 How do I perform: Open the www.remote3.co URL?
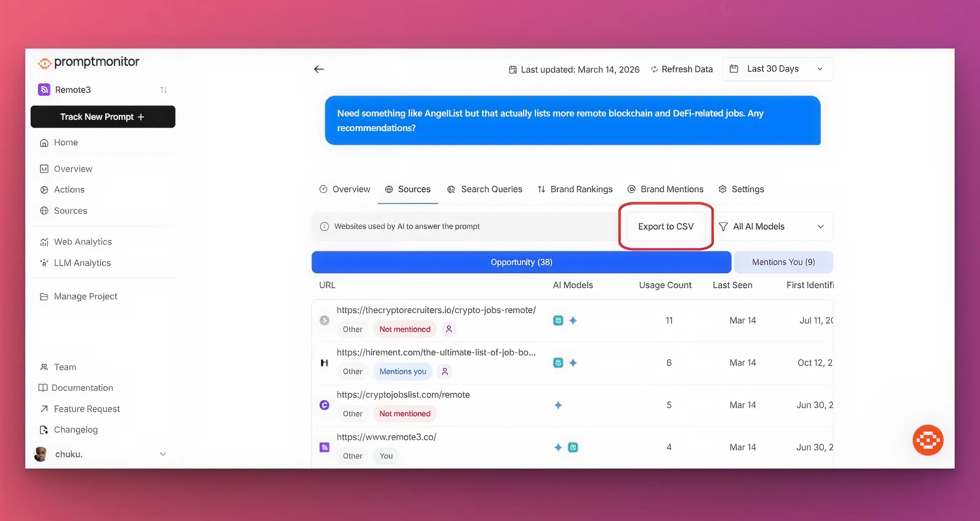[x=386, y=437]
